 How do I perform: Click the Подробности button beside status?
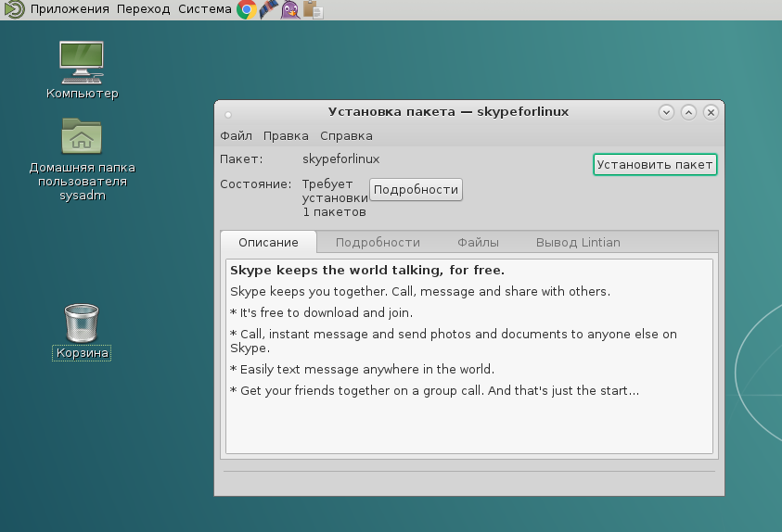pos(416,190)
